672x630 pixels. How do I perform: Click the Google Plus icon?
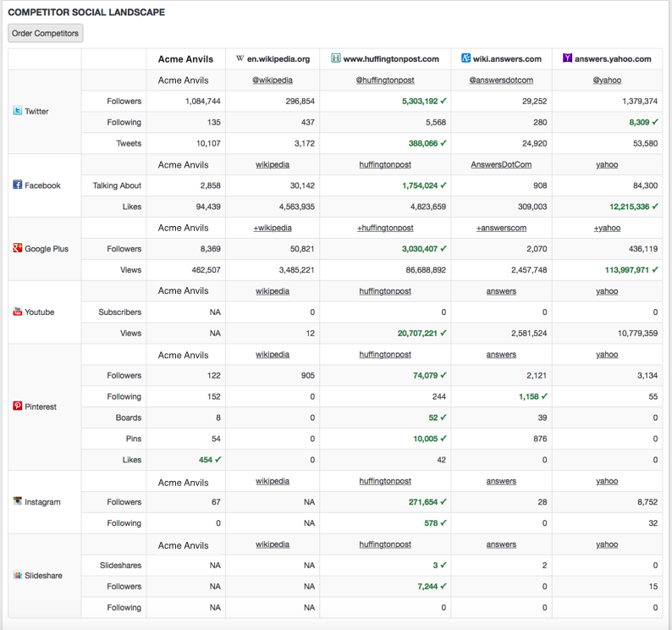(17, 248)
